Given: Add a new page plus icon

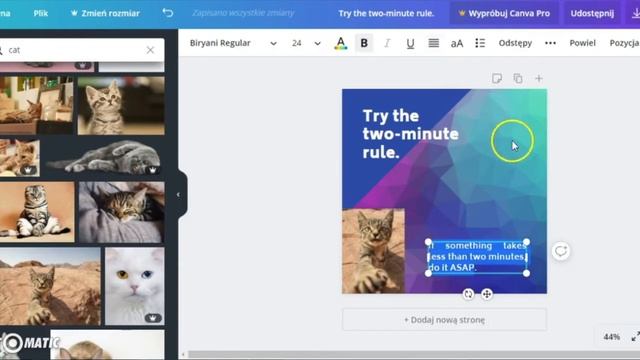Looking at the screenshot, I should [x=539, y=78].
